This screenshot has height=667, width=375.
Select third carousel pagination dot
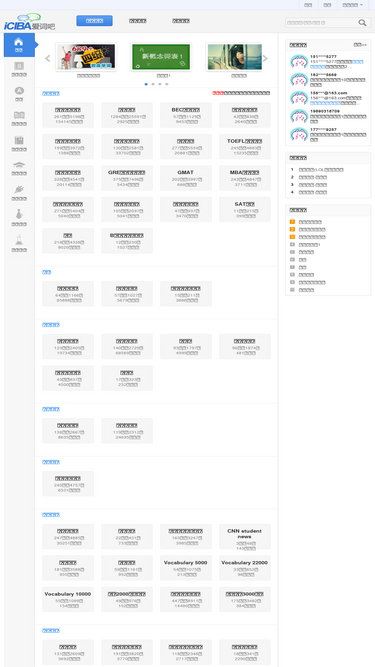tap(160, 84)
